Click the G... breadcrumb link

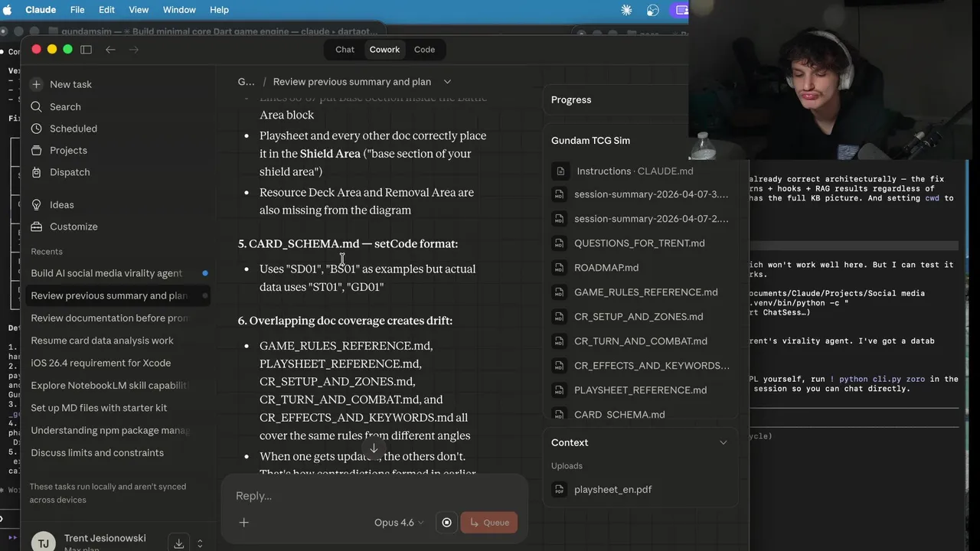tap(246, 82)
